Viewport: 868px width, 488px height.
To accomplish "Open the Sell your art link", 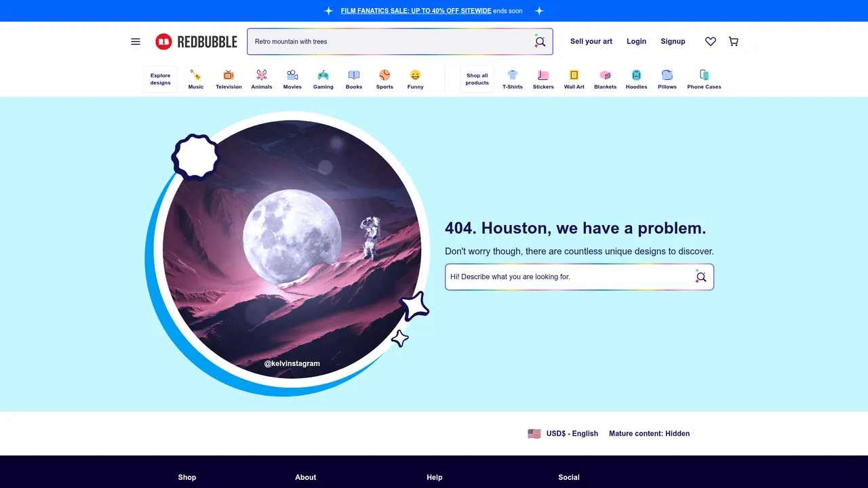I will [591, 41].
